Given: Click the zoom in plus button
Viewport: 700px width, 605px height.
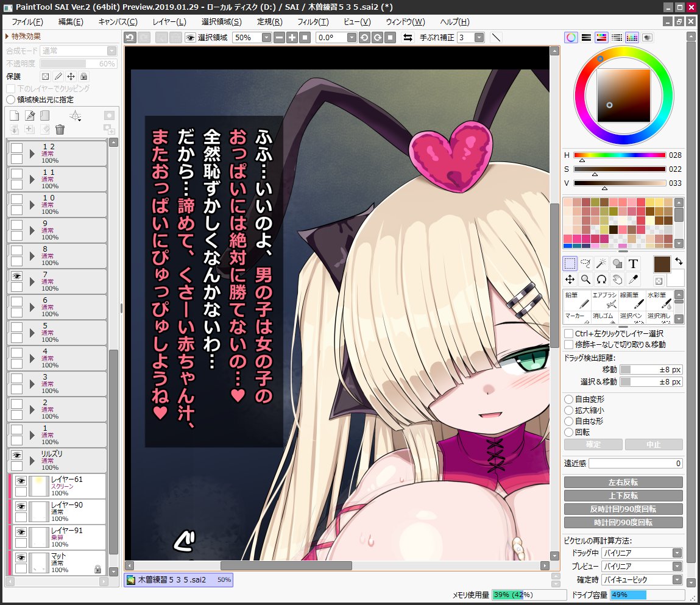Looking at the screenshot, I should [x=292, y=38].
